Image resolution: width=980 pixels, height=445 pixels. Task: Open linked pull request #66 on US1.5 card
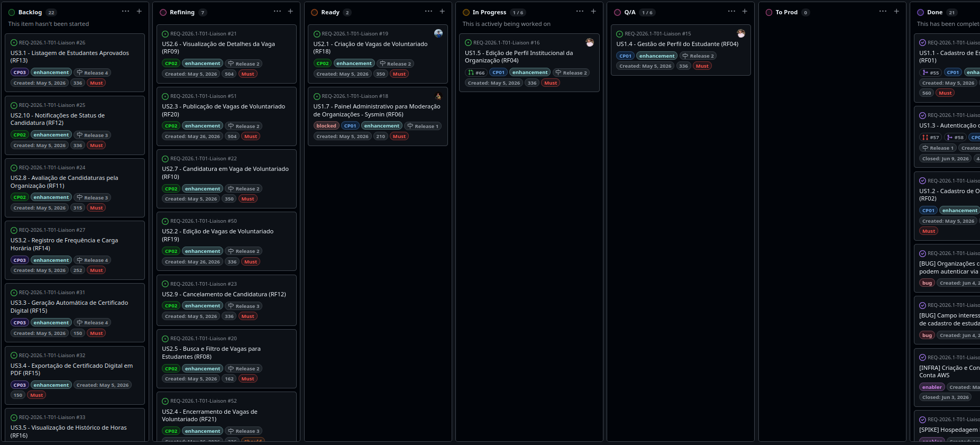(x=477, y=72)
